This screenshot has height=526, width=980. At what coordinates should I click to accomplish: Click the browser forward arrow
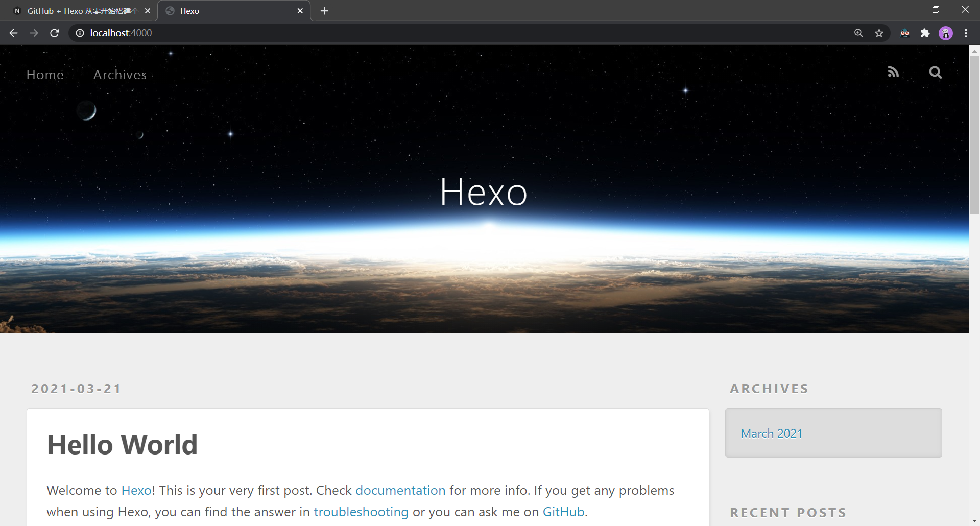tap(34, 33)
